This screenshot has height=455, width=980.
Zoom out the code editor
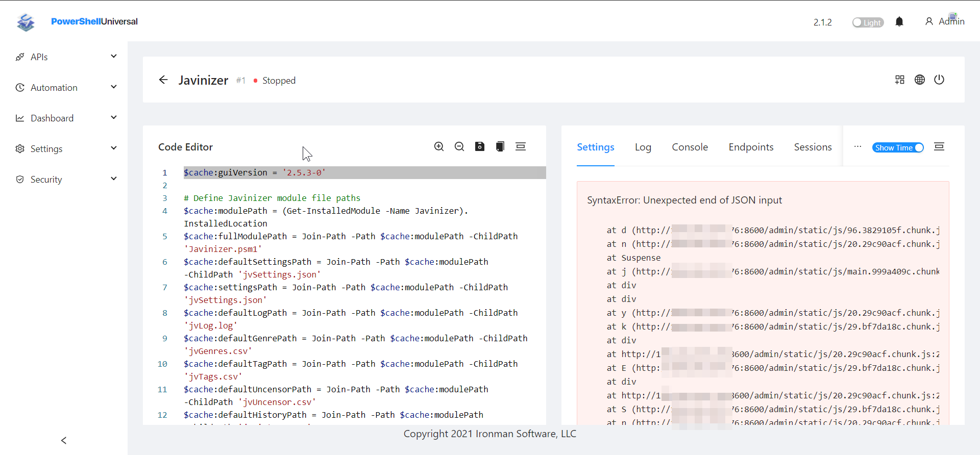[459, 146]
